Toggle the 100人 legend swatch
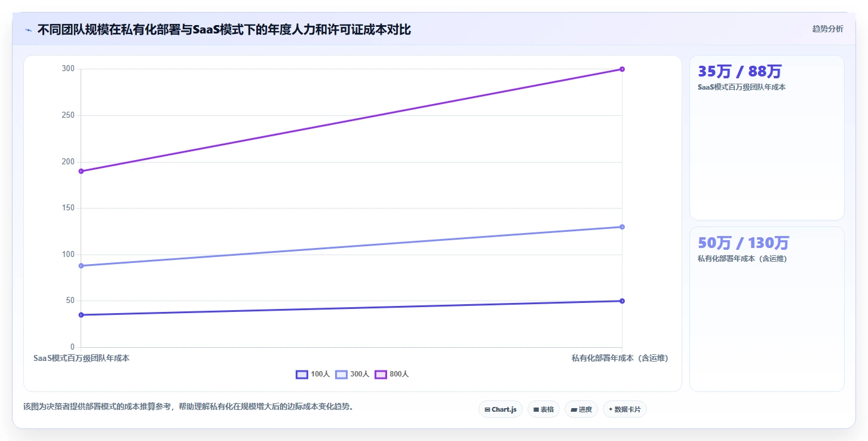The image size is (868, 441). pyautogui.click(x=302, y=374)
